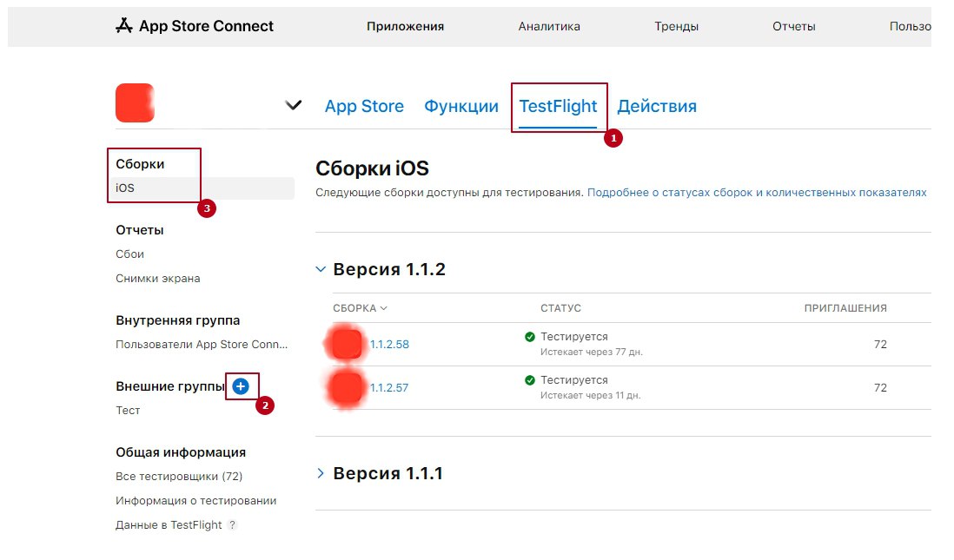Screen dimensions: 954x560
Task: Open the app switcher chevron beside app icon
Action: coord(294,105)
